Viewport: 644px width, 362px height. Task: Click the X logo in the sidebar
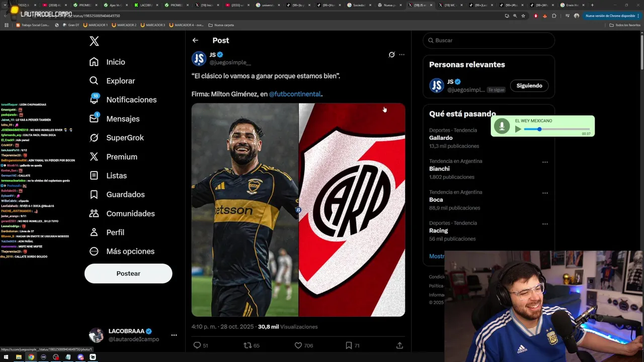click(x=94, y=41)
